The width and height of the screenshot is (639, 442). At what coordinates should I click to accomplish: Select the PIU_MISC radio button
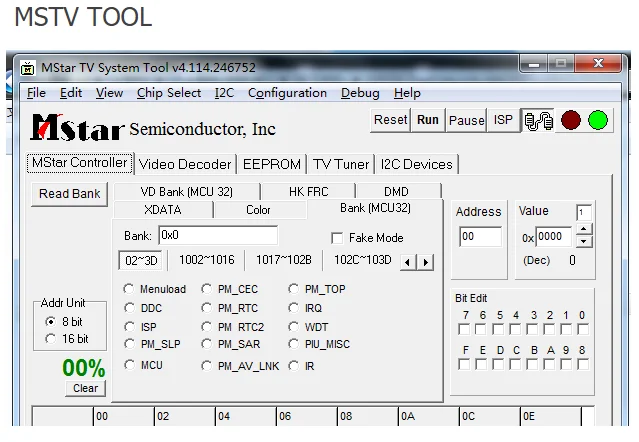(x=293, y=344)
